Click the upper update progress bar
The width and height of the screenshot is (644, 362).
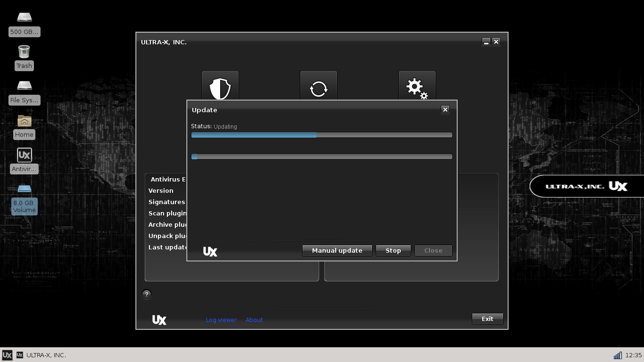click(322, 135)
